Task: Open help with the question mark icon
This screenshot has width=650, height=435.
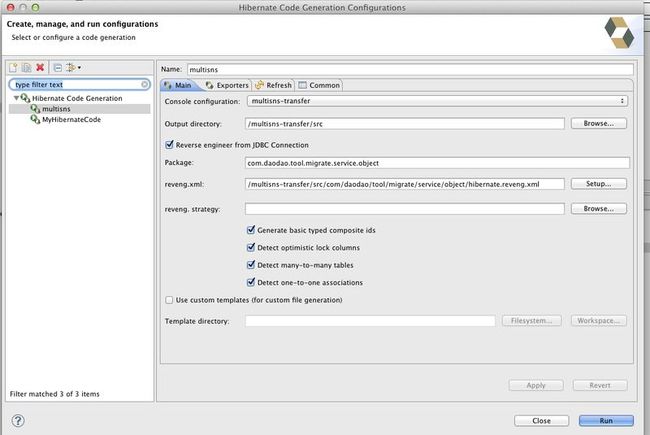Action: (x=18, y=420)
